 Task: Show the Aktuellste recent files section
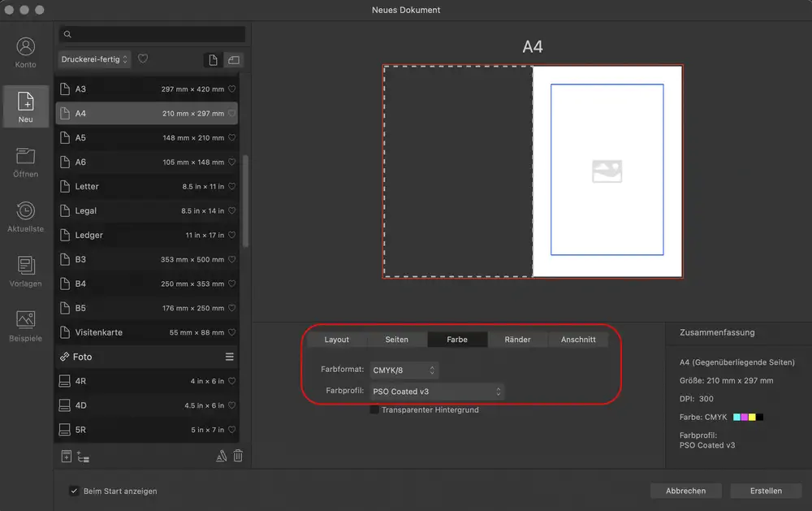tap(25, 217)
